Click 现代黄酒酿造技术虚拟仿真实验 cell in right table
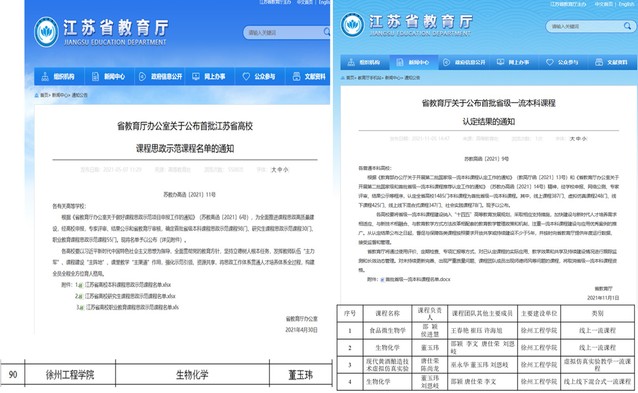Screen dimensions: 638x393 (387, 365)
